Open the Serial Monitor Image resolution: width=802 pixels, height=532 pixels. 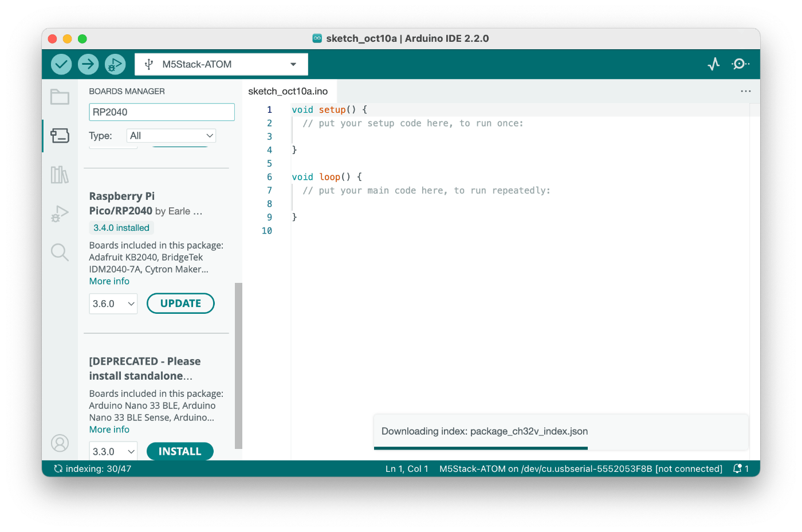[x=740, y=64]
